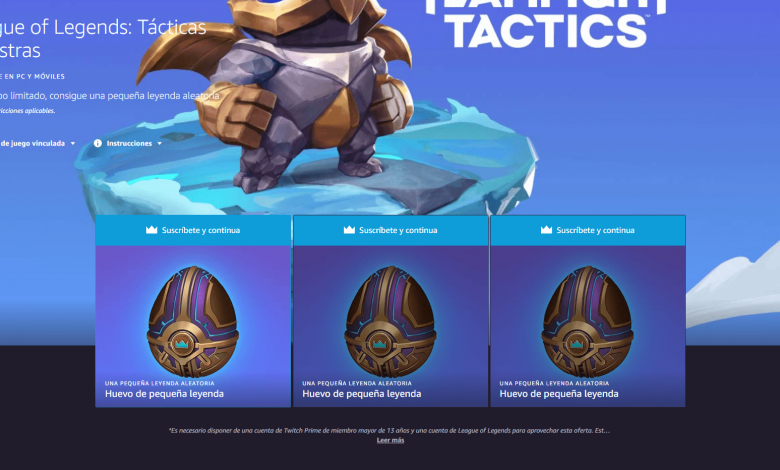The width and height of the screenshot is (780, 470).
Task: Open the Instrucciones section label
Action: pos(129,143)
